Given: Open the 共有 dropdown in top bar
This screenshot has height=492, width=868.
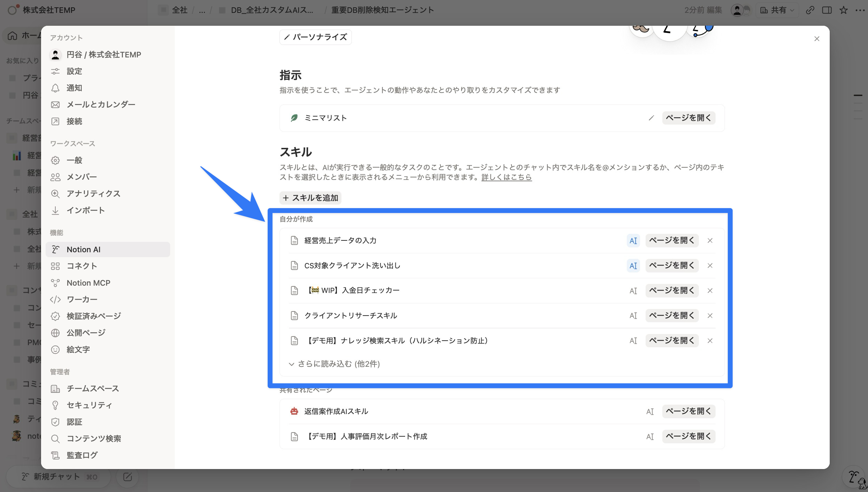Looking at the screenshot, I should click(x=777, y=10).
